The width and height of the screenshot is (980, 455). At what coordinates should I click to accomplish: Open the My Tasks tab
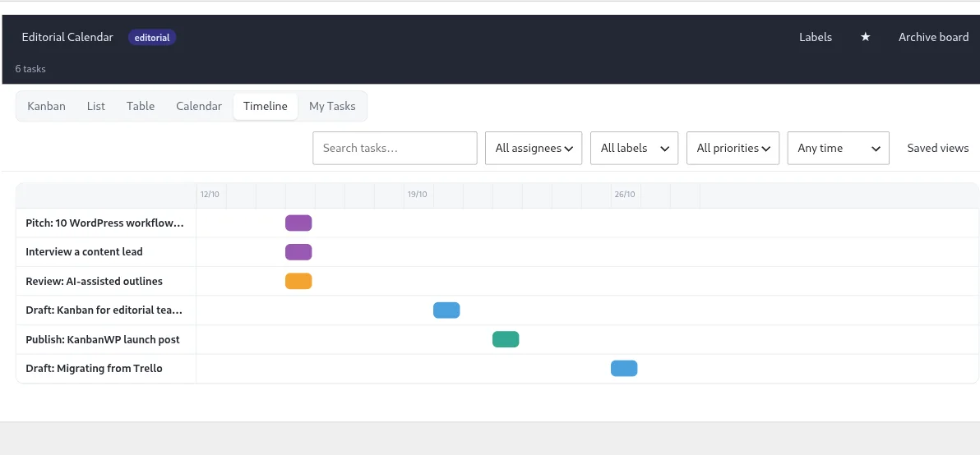[332, 106]
